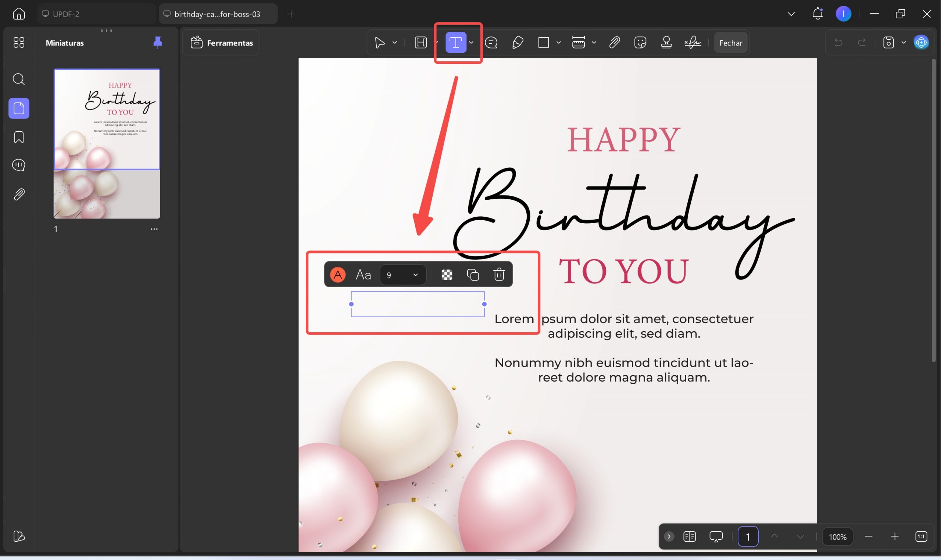The width and height of the screenshot is (941, 560).
Task: Open the orange text color swatch
Action: click(338, 274)
